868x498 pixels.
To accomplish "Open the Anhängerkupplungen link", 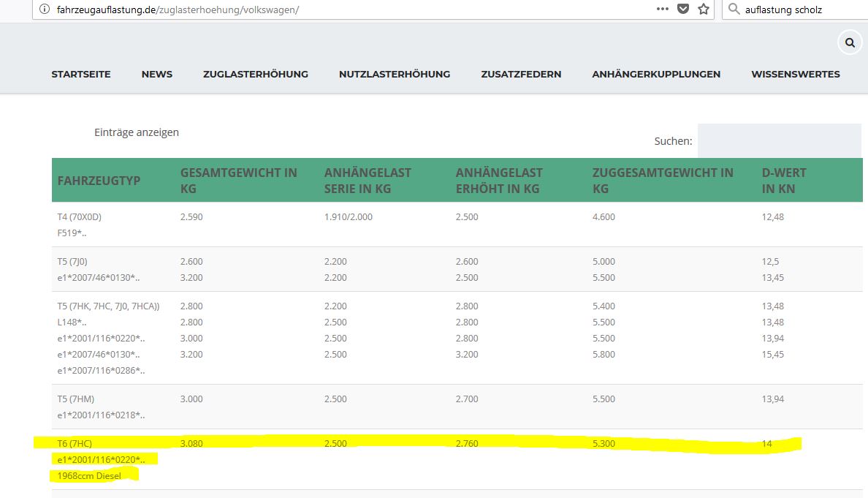I will pyautogui.click(x=656, y=74).
